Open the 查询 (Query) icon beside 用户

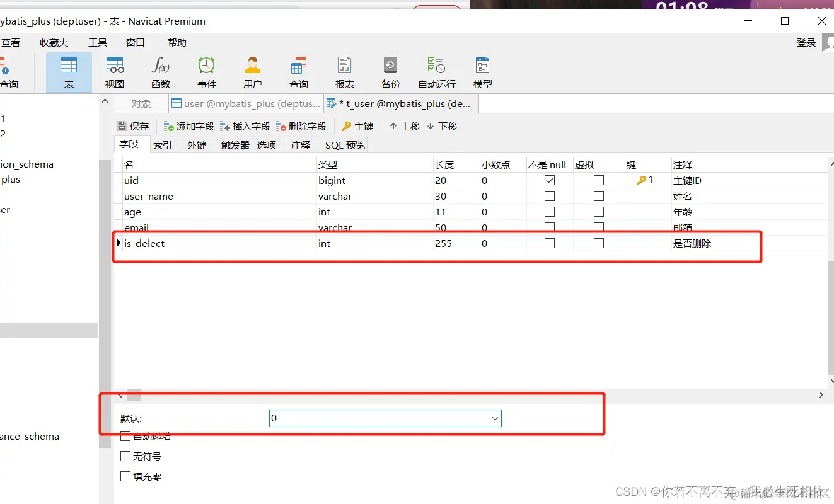point(299,72)
